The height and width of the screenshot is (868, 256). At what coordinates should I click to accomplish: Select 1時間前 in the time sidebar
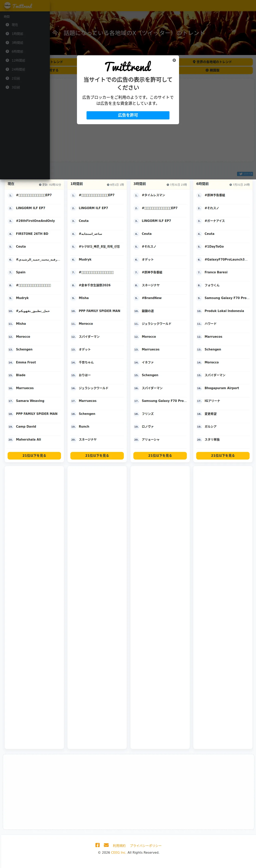pos(18,34)
